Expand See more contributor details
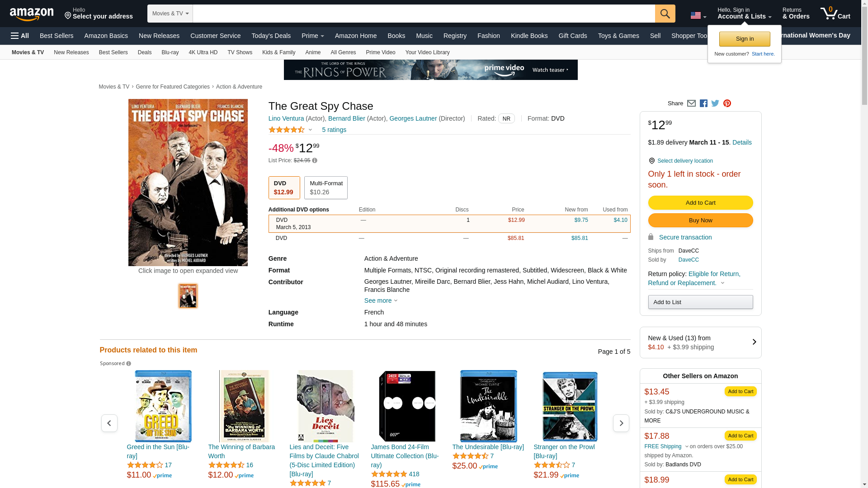This screenshot has height=488, width=868. click(381, 300)
